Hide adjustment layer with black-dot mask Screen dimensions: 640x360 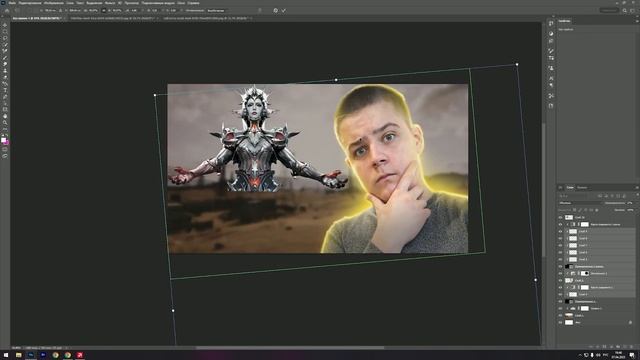point(560,273)
